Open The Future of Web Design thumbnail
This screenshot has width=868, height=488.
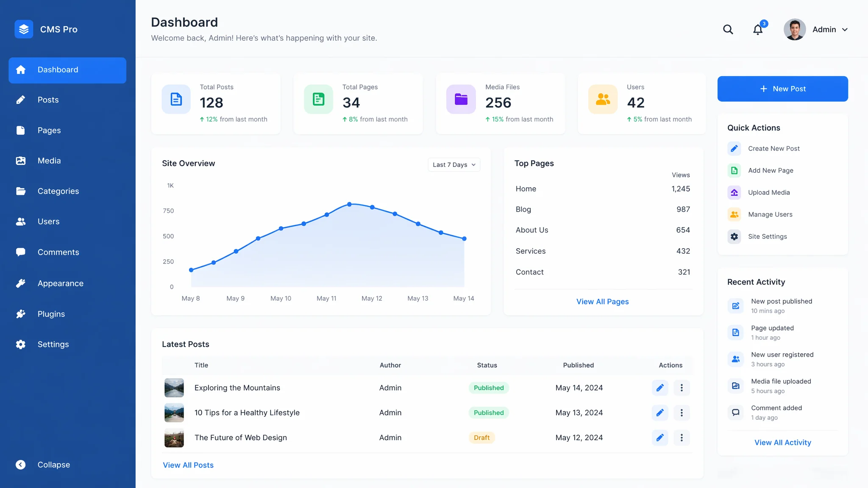coord(174,438)
